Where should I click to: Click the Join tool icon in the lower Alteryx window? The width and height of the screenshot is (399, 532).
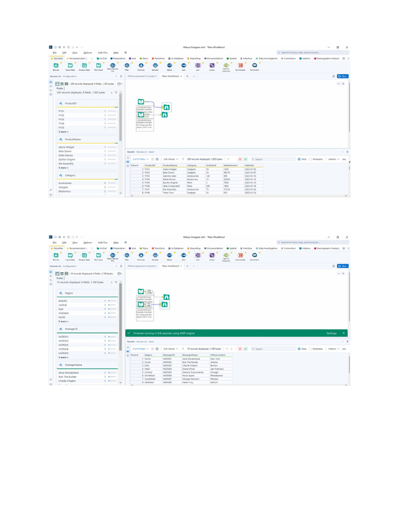197,256
